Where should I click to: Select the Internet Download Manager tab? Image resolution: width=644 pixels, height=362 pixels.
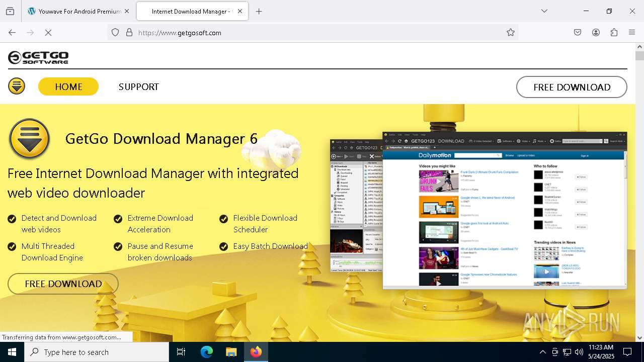click(x=191, y=11)
